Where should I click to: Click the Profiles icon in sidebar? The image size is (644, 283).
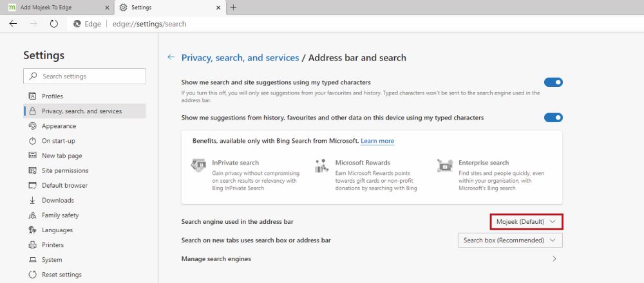[x=32, y=96]
